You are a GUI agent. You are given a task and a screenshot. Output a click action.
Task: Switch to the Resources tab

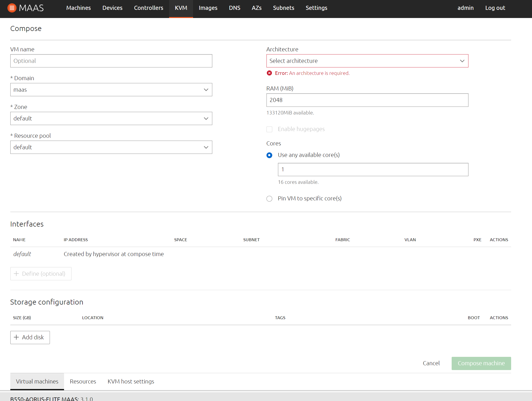click(x=83, y=381)
